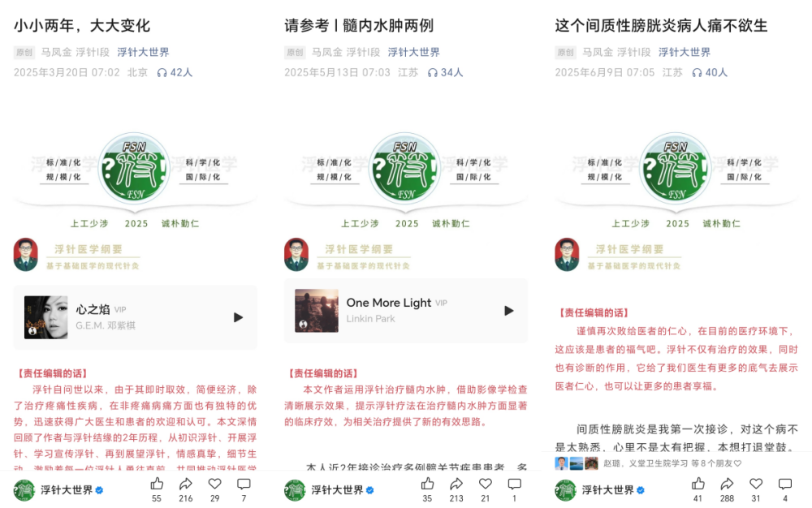The height and width of the screenshot is (508, 812).
Task: Listen to article via 34人 headphone icon
Action: tap(445, 72)
